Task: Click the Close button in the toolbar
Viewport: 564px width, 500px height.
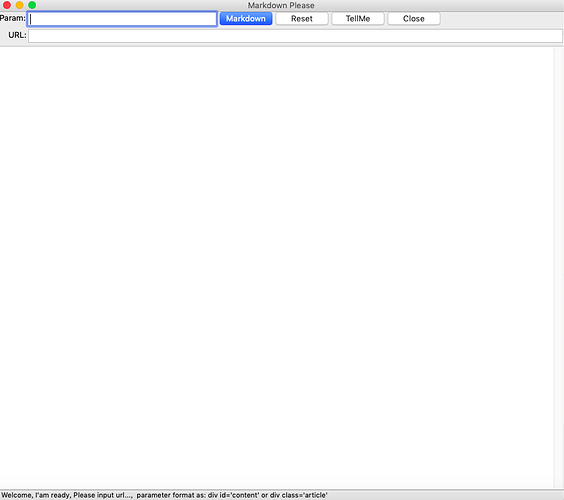Action: (x=414, y=19)
